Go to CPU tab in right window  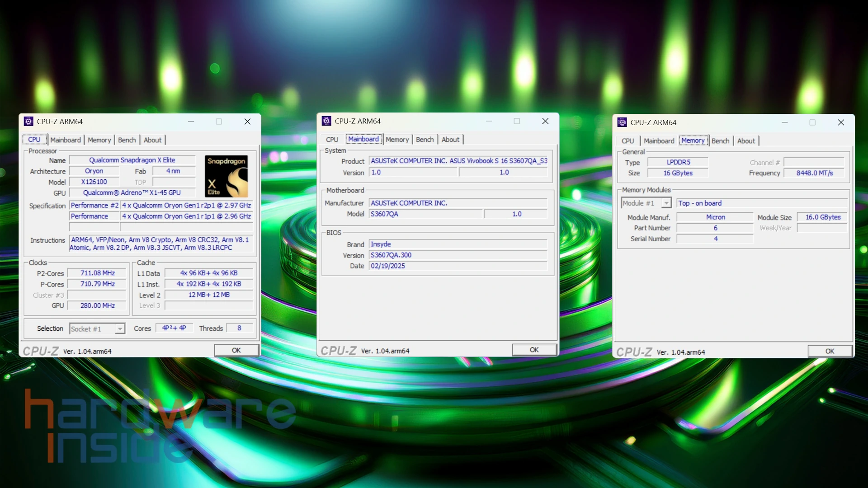point(627,141)
